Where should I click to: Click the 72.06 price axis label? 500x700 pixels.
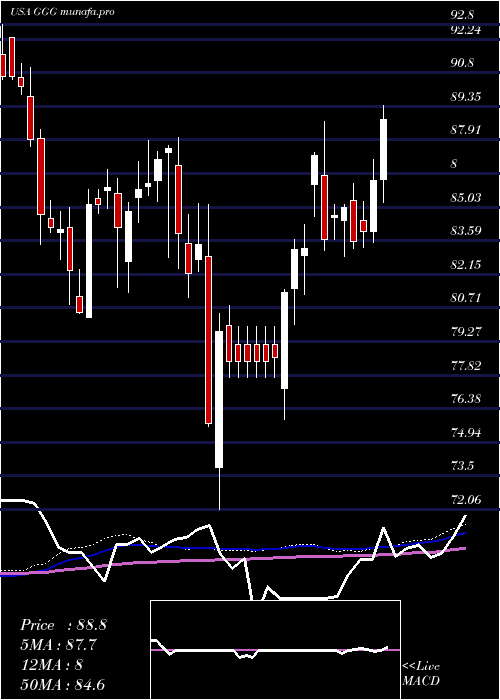466,500
